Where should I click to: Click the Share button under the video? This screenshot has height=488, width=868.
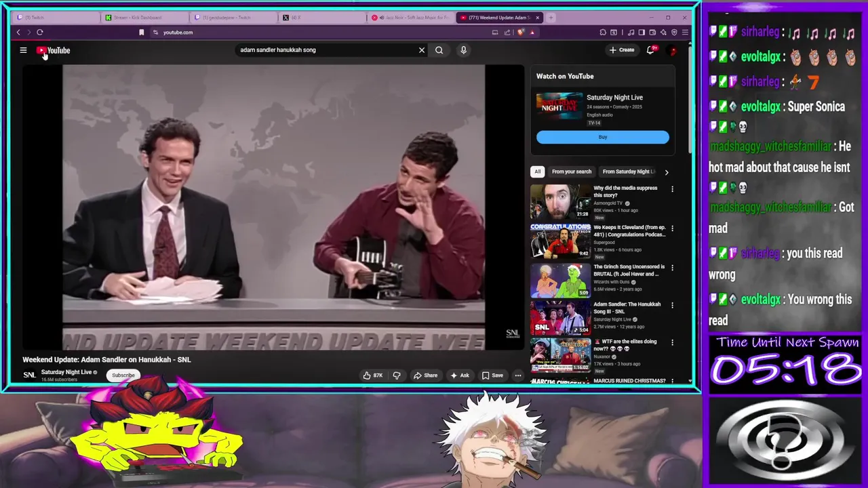click(x=426, y=375)
